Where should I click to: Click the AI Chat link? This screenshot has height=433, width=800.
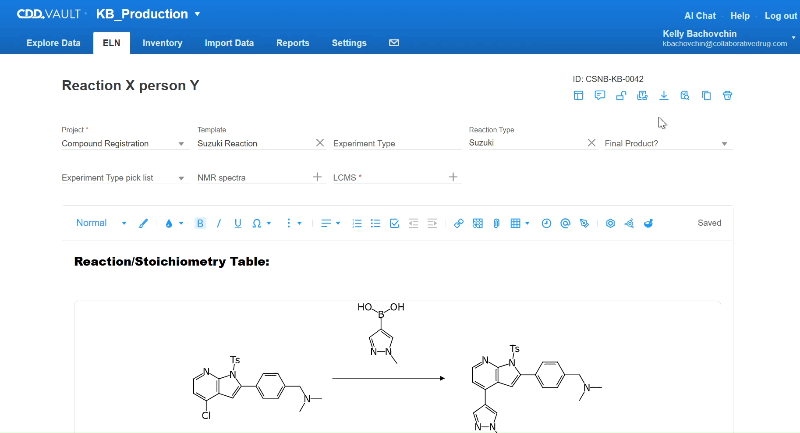700,16
